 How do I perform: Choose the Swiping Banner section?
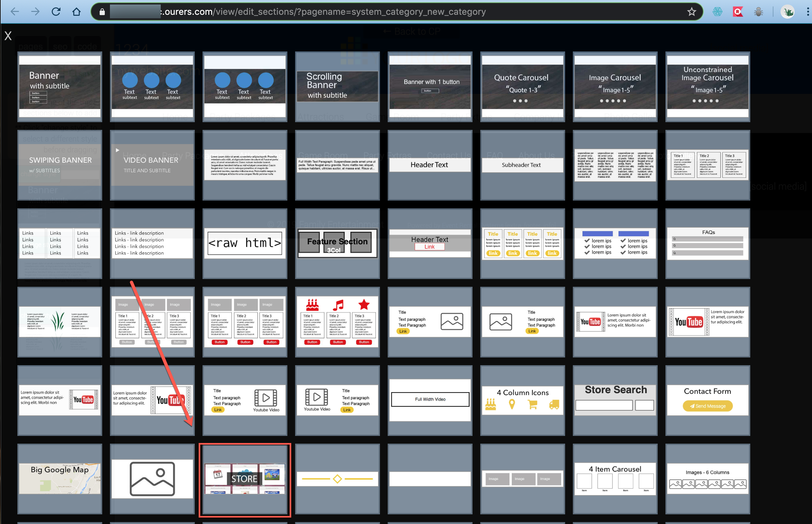(x=60, y=165)
